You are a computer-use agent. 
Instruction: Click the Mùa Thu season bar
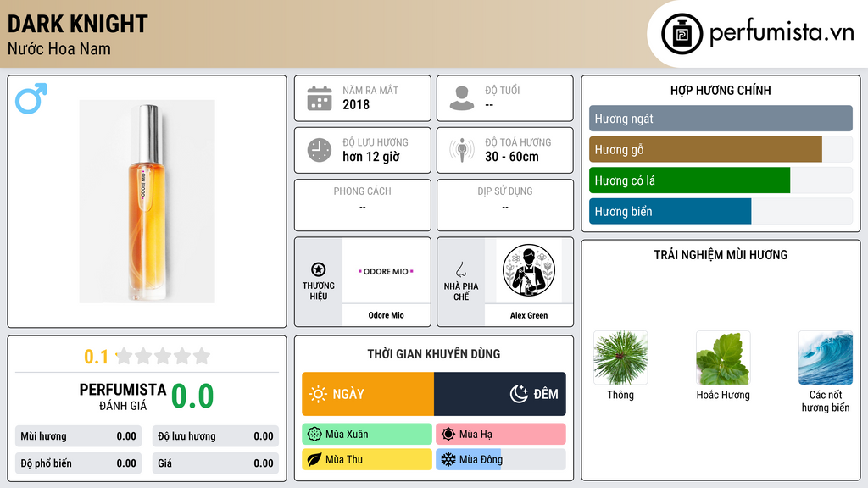[x=367, y=459]
